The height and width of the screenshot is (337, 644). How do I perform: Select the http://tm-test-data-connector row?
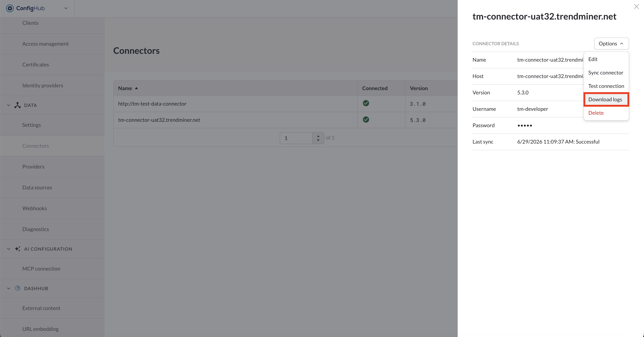[x=285, y=104]
